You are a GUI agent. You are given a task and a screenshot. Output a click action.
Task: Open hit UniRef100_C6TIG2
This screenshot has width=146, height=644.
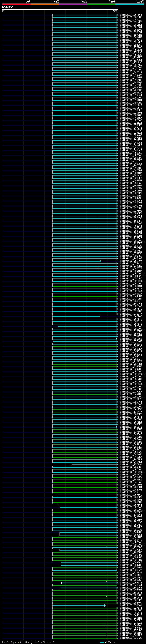click(x=131, y=15)
